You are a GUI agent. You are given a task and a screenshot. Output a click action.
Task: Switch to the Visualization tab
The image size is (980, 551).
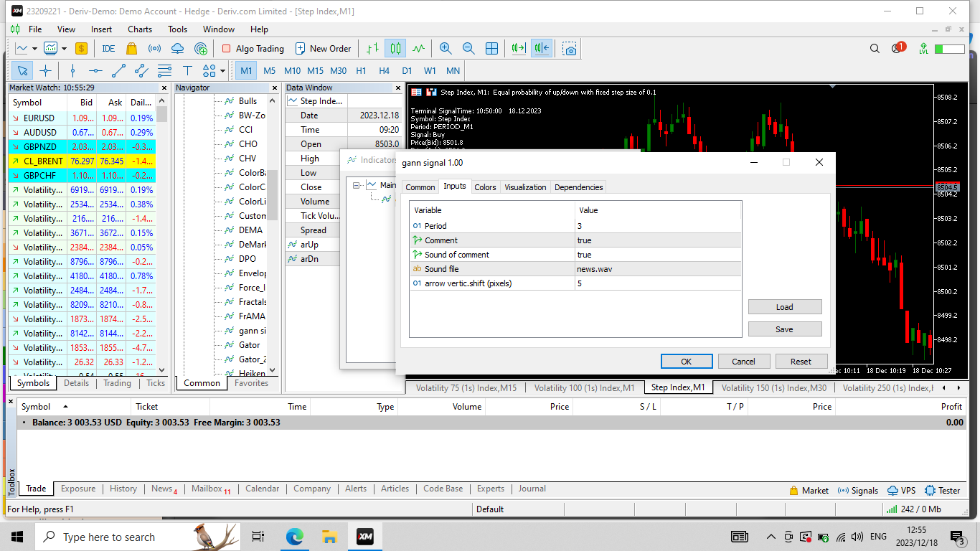(x=525, y=187)
